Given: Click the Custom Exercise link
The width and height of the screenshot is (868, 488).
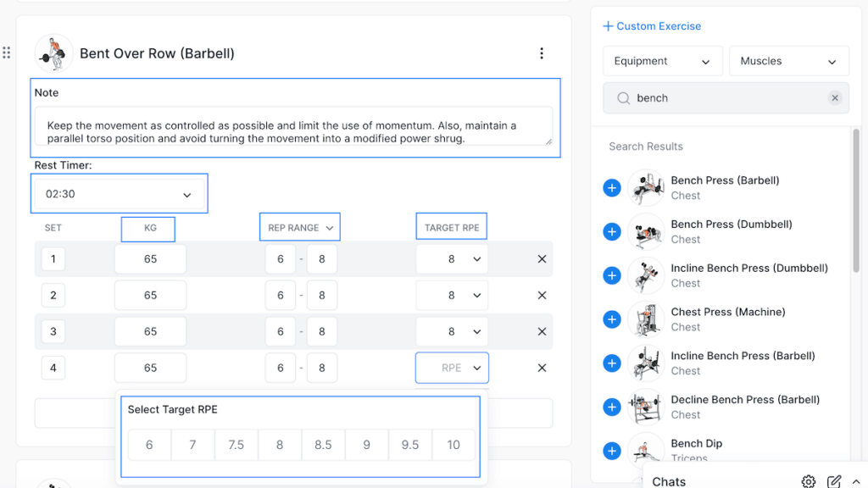Looking at the screenshot, I should pos(652,26).
